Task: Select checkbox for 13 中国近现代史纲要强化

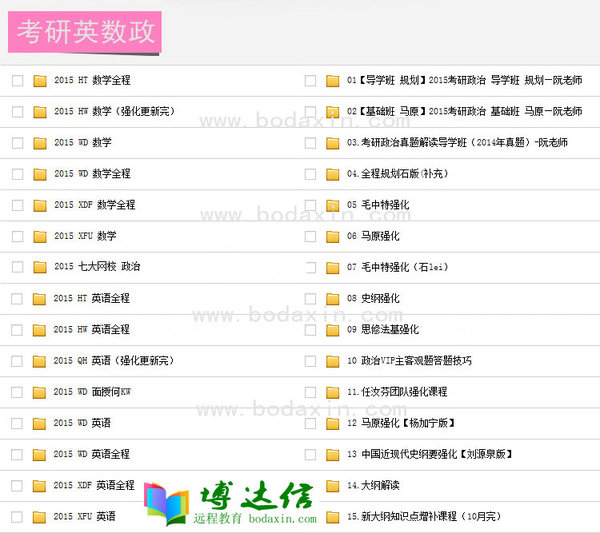Action: point(310,455)
